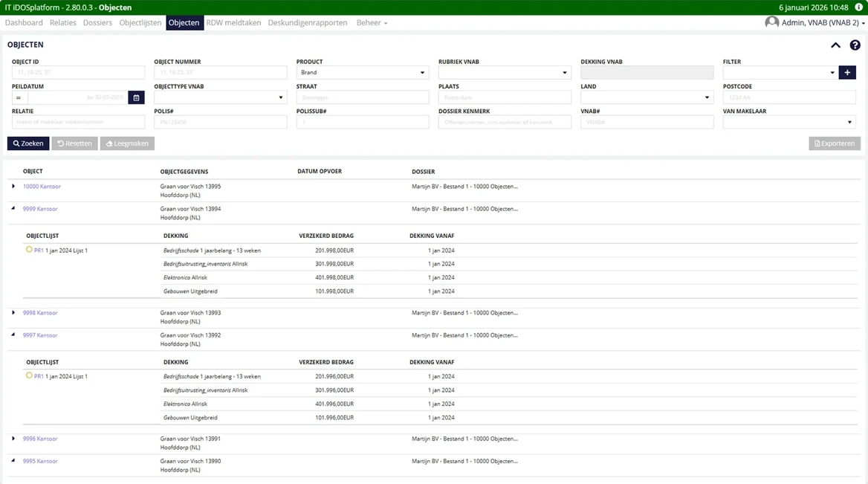Expand the 9998 Kantoor row
868x484 pixels.
13,312
